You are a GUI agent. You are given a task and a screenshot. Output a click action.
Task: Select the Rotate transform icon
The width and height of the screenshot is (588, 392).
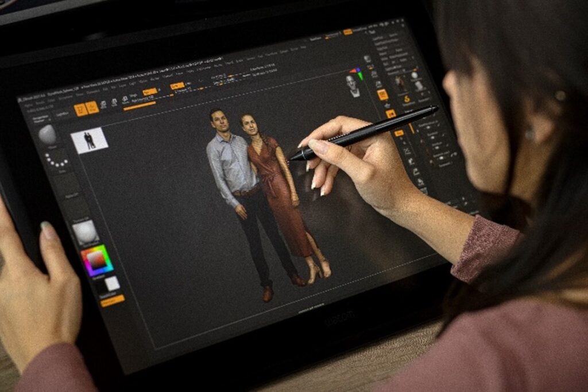pos(125,100)
